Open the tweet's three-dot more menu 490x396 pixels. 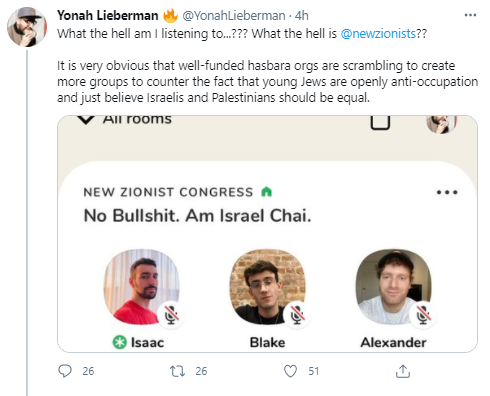pyautogui.click(x=470, y=15)
